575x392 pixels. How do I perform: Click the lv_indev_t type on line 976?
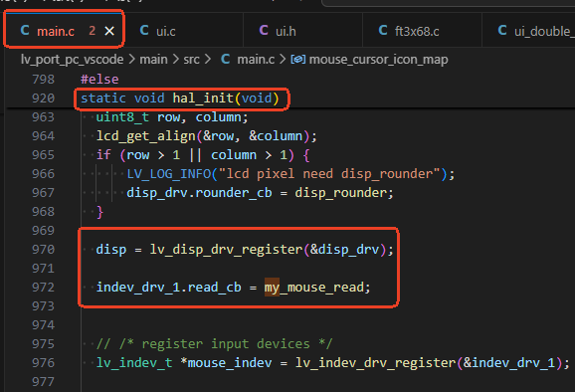(x=134, y=363)
